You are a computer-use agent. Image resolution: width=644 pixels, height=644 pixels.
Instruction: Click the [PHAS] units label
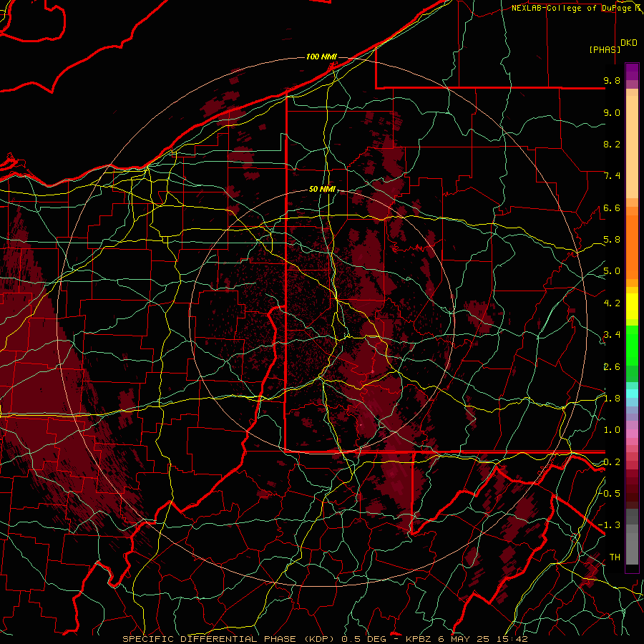coord(605,50)
